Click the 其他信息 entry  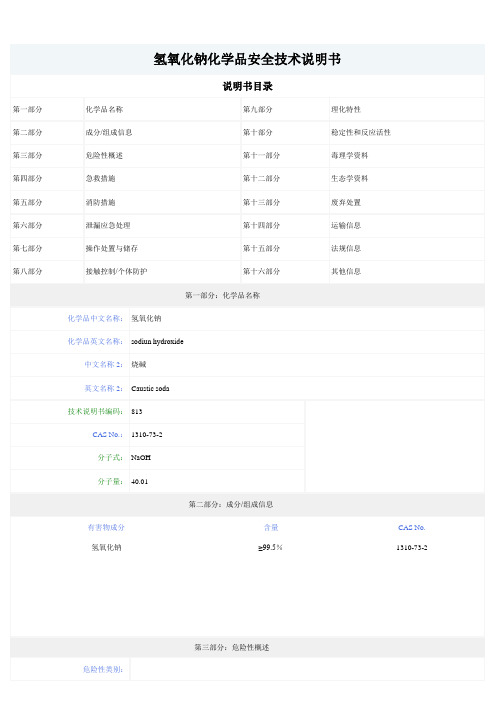coord(346,271)
